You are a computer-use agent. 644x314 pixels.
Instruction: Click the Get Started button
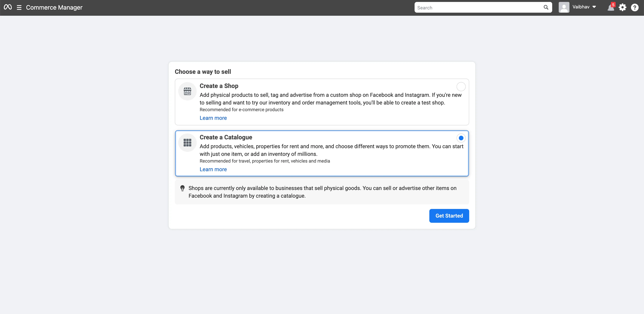point(449,216)
